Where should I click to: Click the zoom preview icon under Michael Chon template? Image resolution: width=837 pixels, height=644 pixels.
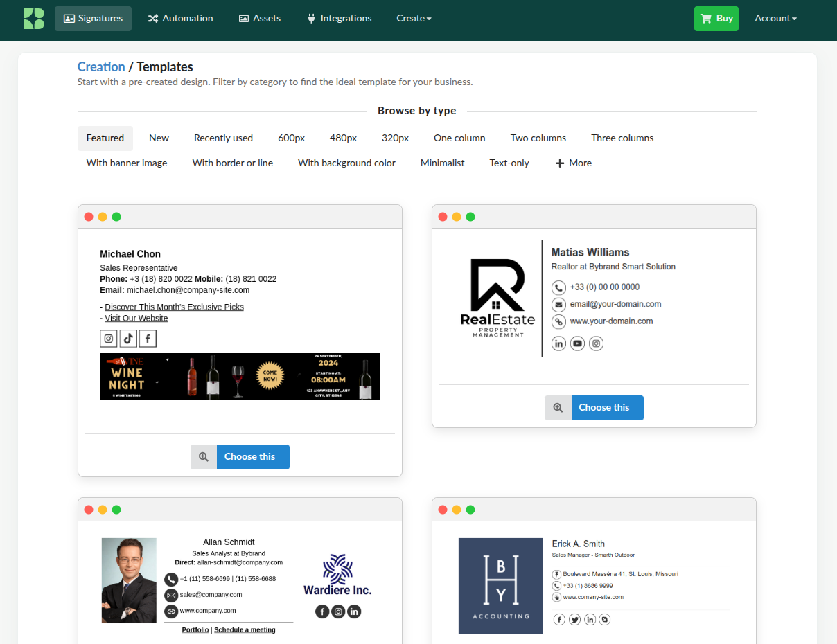pos(204,457)
